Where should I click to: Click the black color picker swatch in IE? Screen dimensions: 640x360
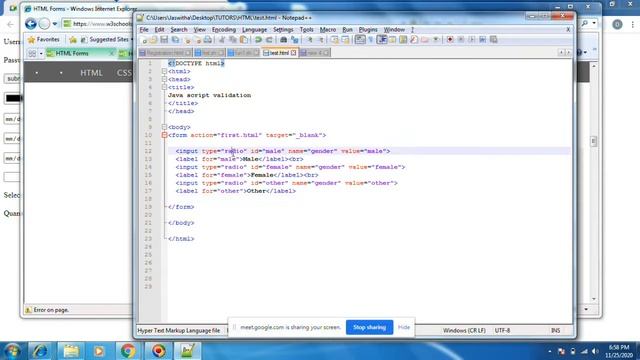pyautogui.click(x=13, y=98)
